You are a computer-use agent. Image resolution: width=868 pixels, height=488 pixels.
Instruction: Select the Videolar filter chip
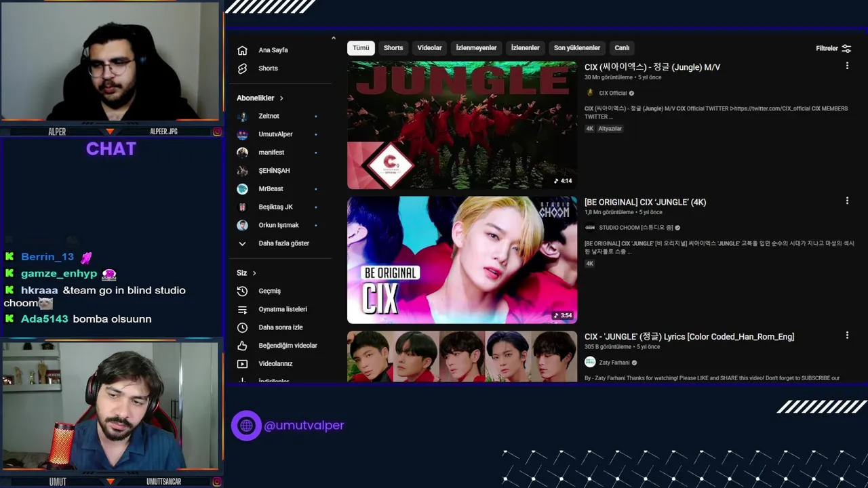[429, 48]
